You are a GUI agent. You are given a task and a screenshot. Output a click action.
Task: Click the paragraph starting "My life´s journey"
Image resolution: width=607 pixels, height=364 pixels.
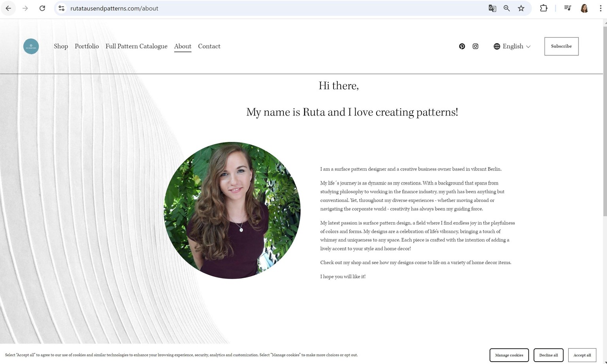[x=412, y=196]
